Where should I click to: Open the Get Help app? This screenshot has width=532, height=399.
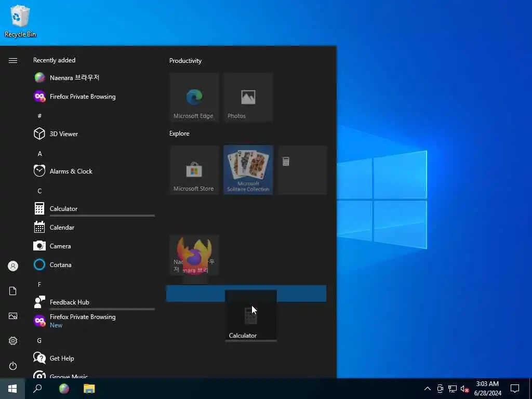pyautogui.click(x=94, y=358)
